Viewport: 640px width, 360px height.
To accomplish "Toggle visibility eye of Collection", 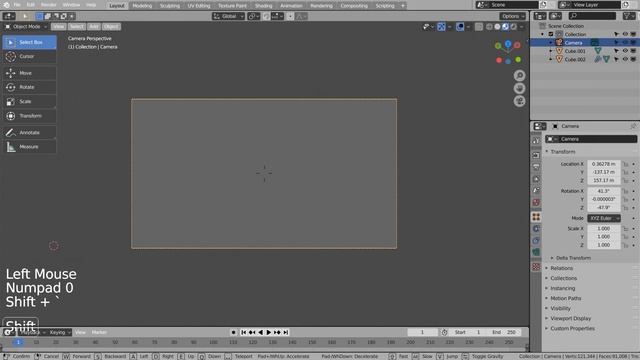I will (x=625, y=34).
